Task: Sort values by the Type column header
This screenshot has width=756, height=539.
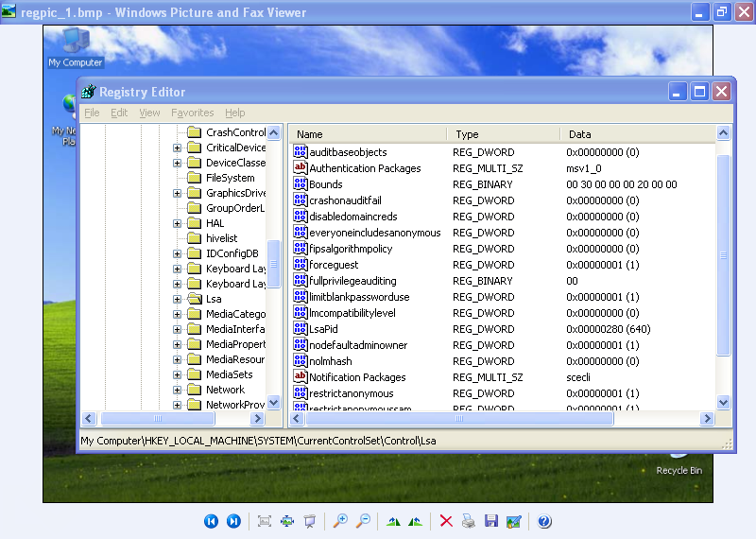Action: click(x=504, y=134)
